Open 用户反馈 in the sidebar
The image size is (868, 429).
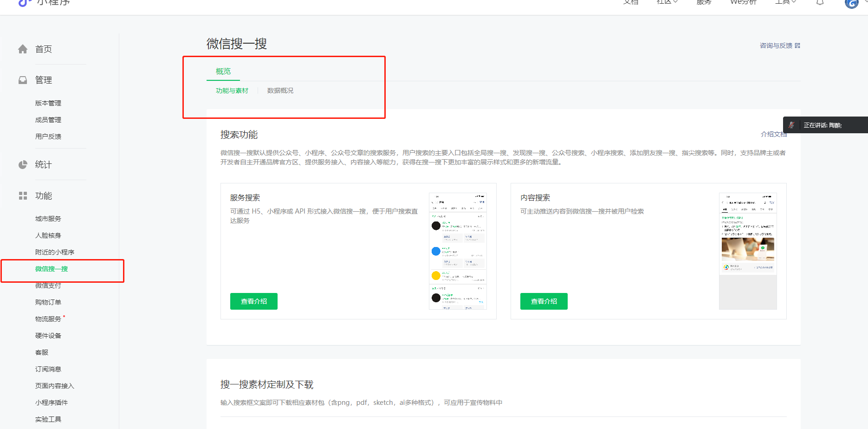click(48, 136)
